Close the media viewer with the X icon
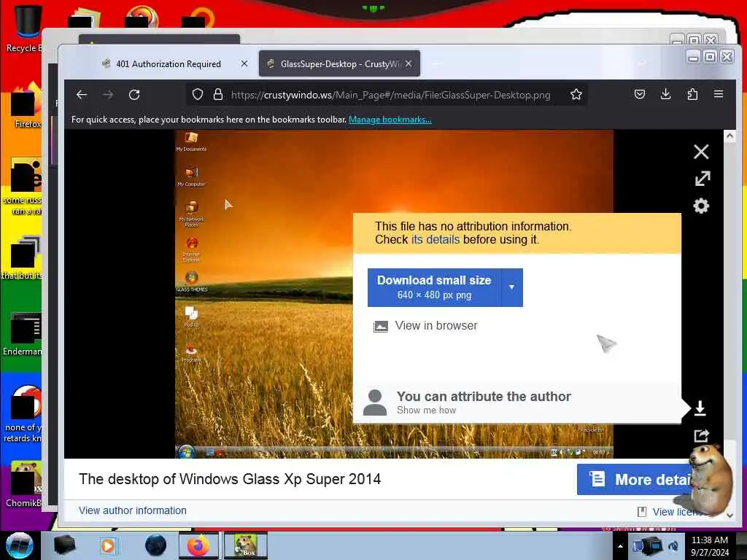The width and height of the screenshot is (747, 560). [701, 152]
